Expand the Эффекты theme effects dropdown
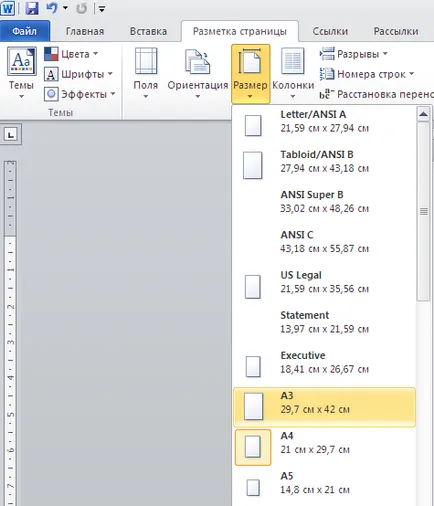434x506 pixels. pyautogui.click(x=80, y=94)
